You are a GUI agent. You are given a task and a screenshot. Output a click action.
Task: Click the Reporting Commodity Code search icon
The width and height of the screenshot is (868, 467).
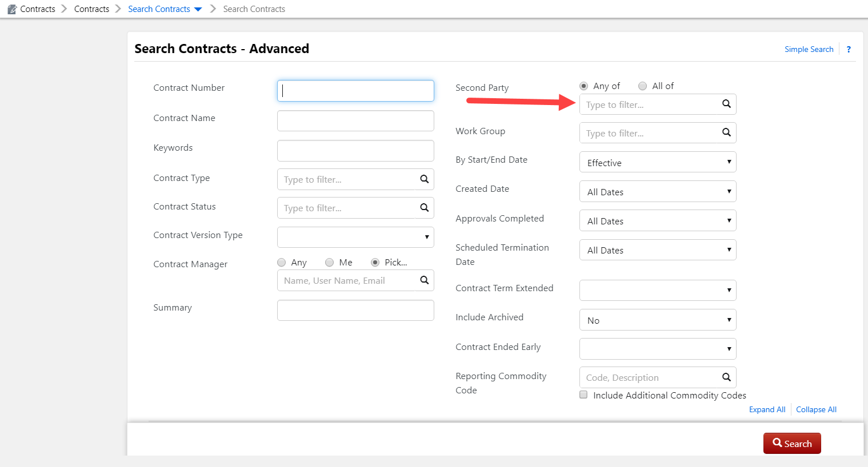click(x=726, y=377)
